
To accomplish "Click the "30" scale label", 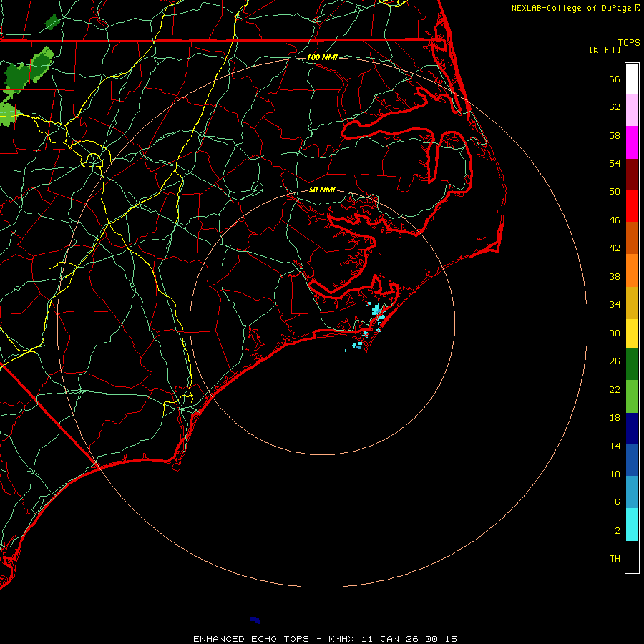I will click(x=615, y=333).
